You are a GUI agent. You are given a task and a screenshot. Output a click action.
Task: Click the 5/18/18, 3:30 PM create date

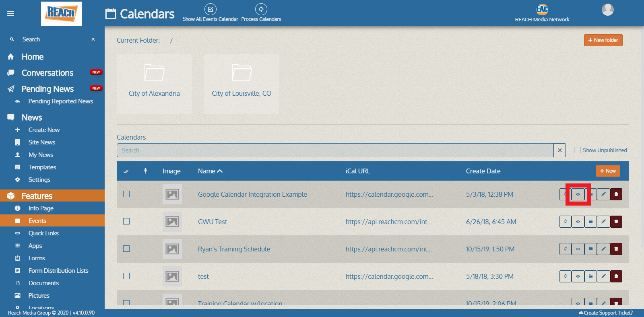(x=490, y=276)
